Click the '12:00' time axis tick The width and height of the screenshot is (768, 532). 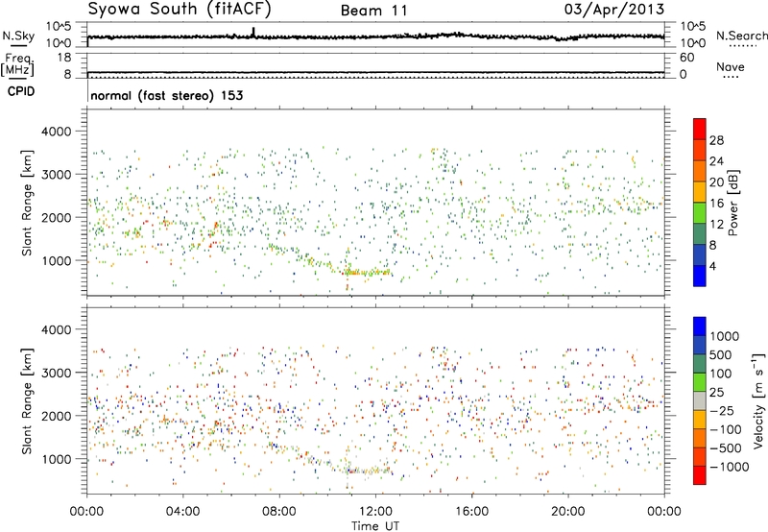tap(375, 512)
